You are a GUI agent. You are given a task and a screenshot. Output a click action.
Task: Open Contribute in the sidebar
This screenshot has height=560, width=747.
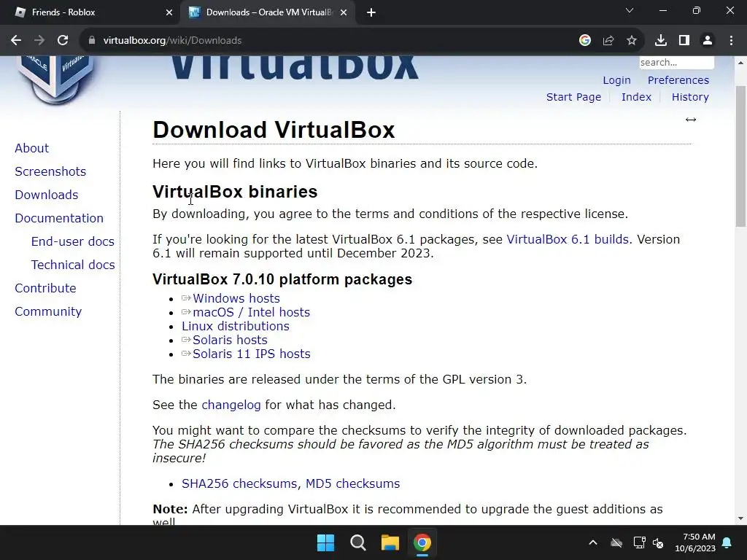(45, 288)
